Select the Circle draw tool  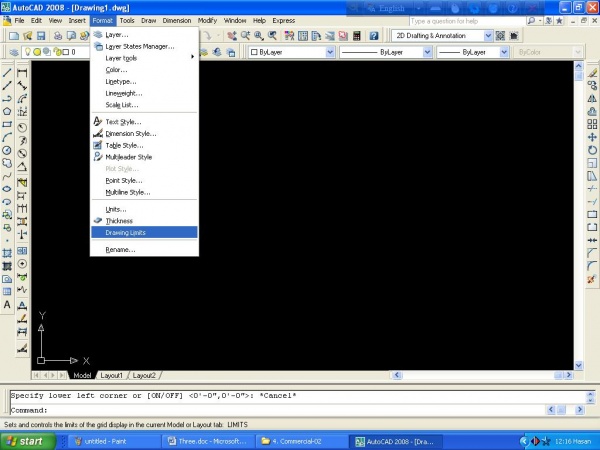(7, 150)
